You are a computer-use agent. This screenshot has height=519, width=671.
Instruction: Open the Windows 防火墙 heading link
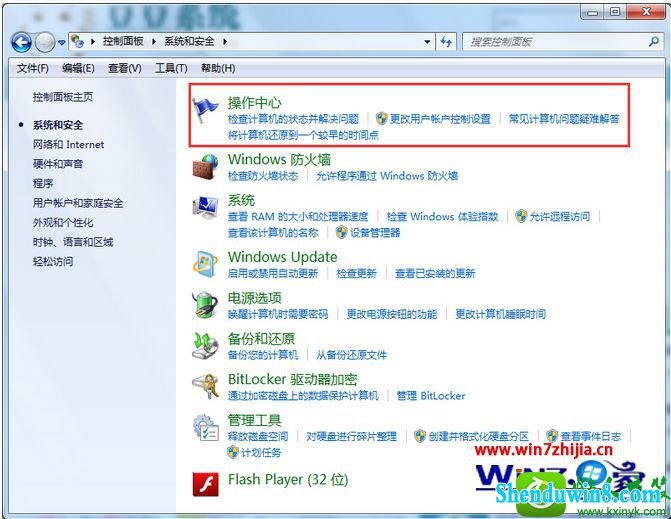[279, 160]
